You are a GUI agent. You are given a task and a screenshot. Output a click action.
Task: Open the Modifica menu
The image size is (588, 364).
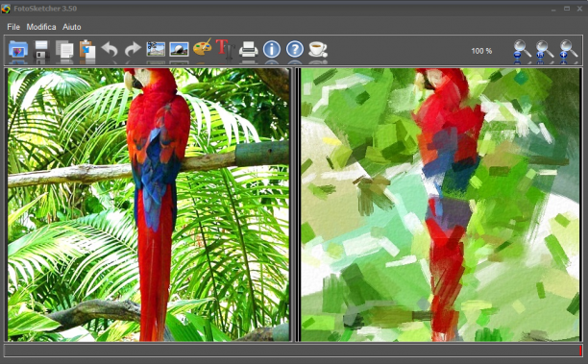[x=41, y=27]
